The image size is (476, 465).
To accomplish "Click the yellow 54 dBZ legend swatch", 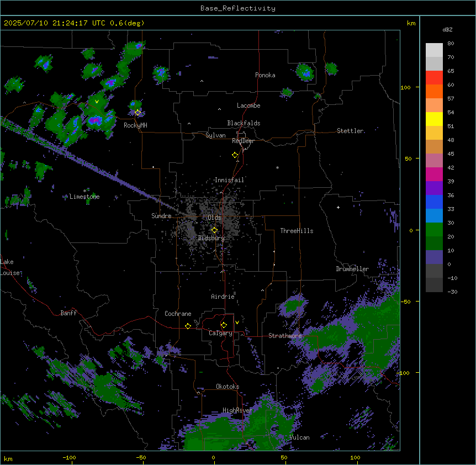I will 434,119.
